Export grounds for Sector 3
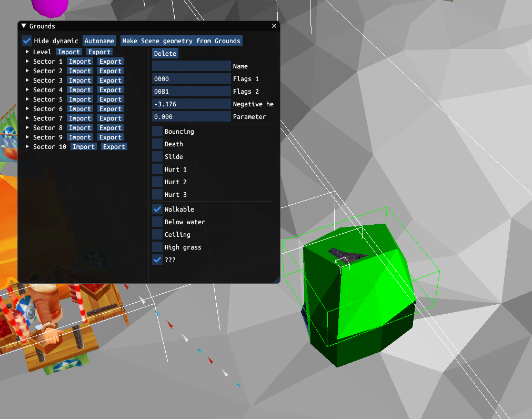 click(111, 81)
